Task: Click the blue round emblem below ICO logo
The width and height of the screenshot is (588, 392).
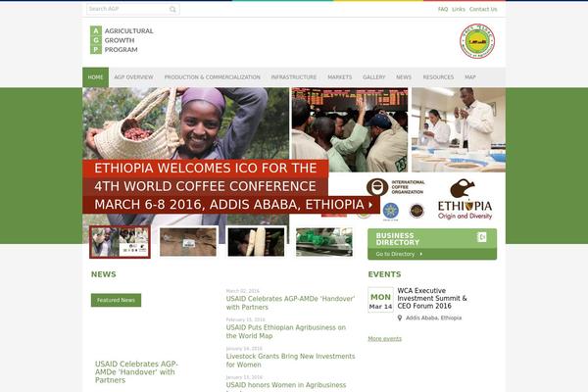Action: tap(390, 212)
